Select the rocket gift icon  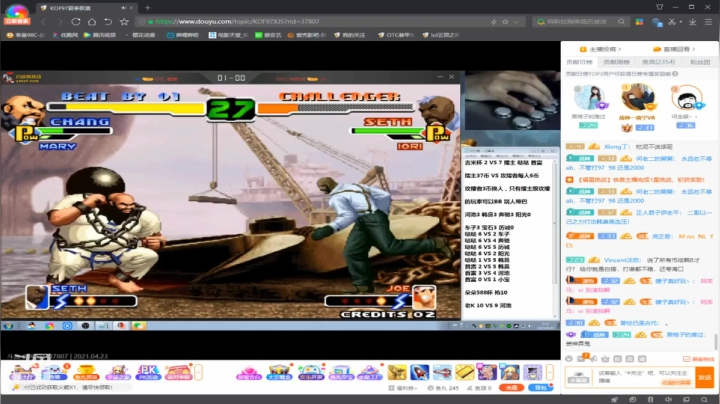point(419,372)
